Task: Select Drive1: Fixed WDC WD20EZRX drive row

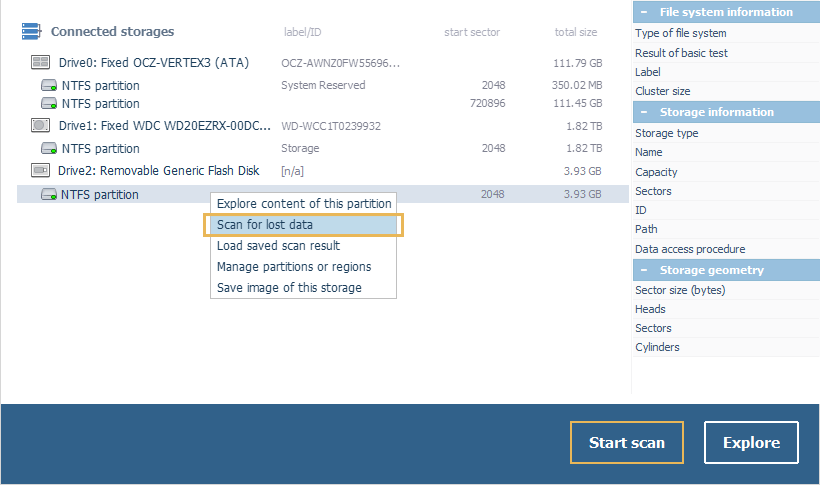Action: [165, 126]
